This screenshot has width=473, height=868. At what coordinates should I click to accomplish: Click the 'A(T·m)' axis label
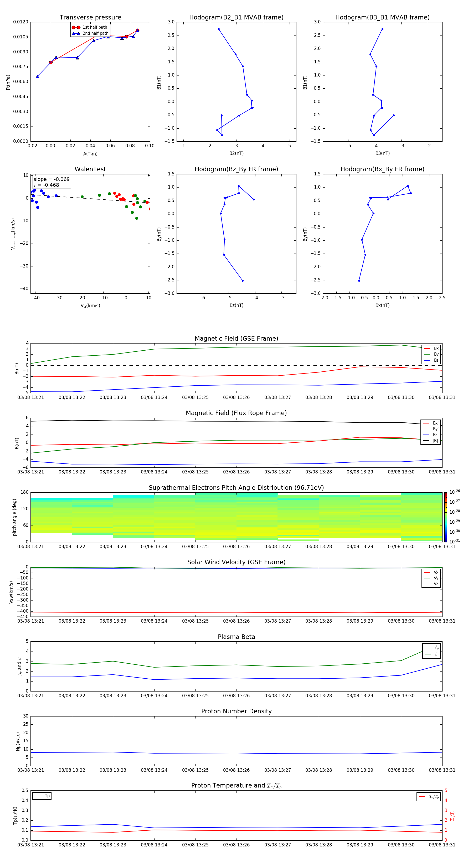pos(90,154)
